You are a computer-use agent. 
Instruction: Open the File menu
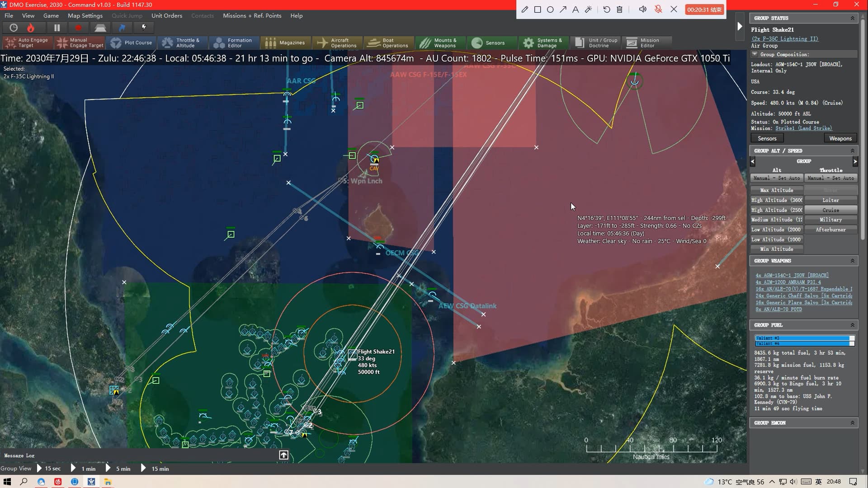(9, 15)
